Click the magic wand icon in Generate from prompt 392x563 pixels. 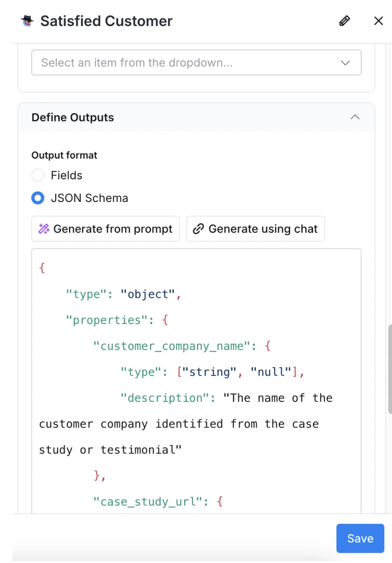[44, 228]
